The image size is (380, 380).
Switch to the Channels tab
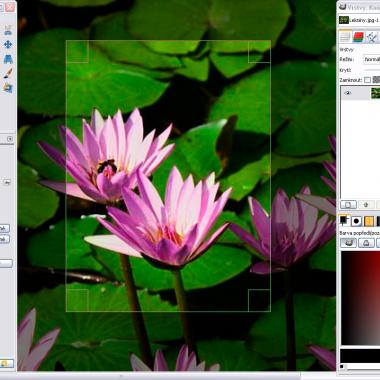pyautogui.click(x=358, y=37)
